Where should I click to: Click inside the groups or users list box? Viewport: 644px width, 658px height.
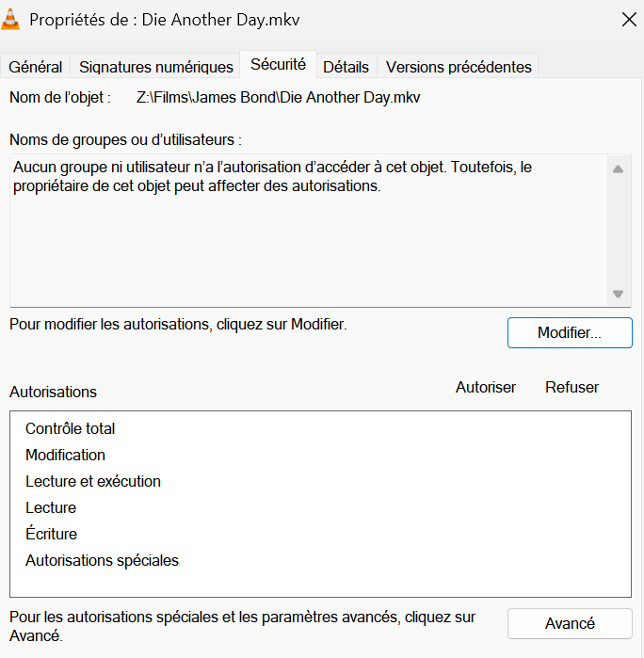308,231
